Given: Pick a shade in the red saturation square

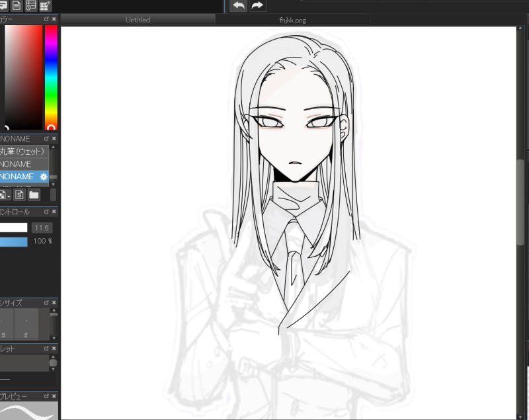Looking at the screenshot, I should pyautogui.click(x=23, y=77).
